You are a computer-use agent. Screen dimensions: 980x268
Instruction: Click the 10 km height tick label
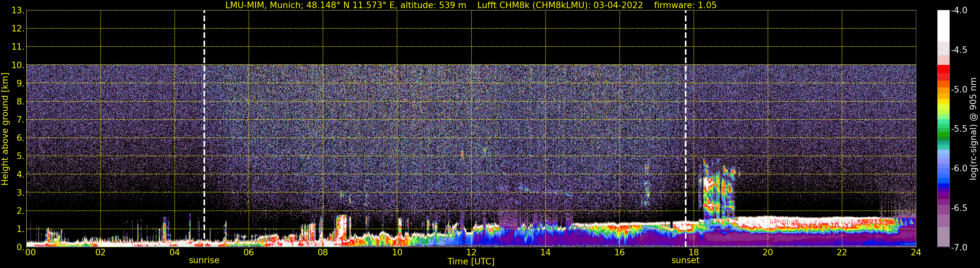coord(18,65)
